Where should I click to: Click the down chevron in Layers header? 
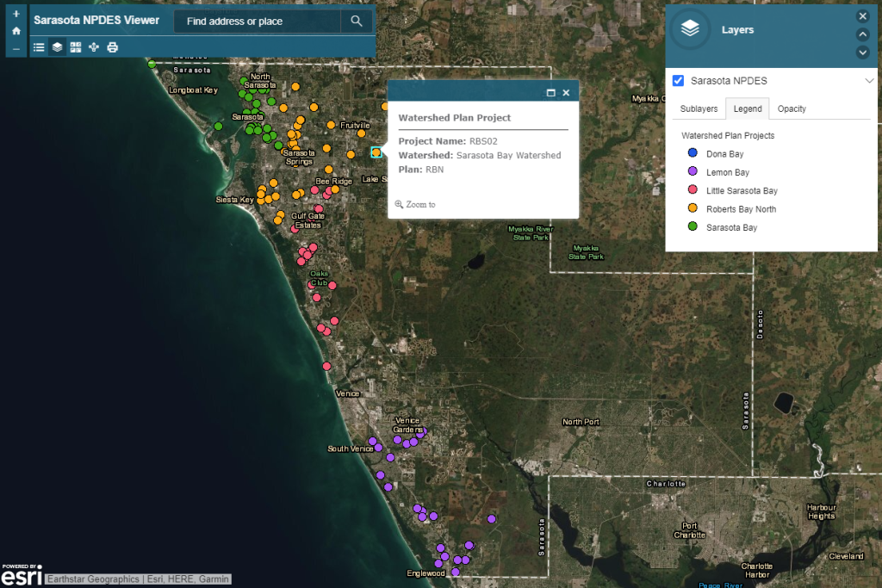tap(862, 53)
